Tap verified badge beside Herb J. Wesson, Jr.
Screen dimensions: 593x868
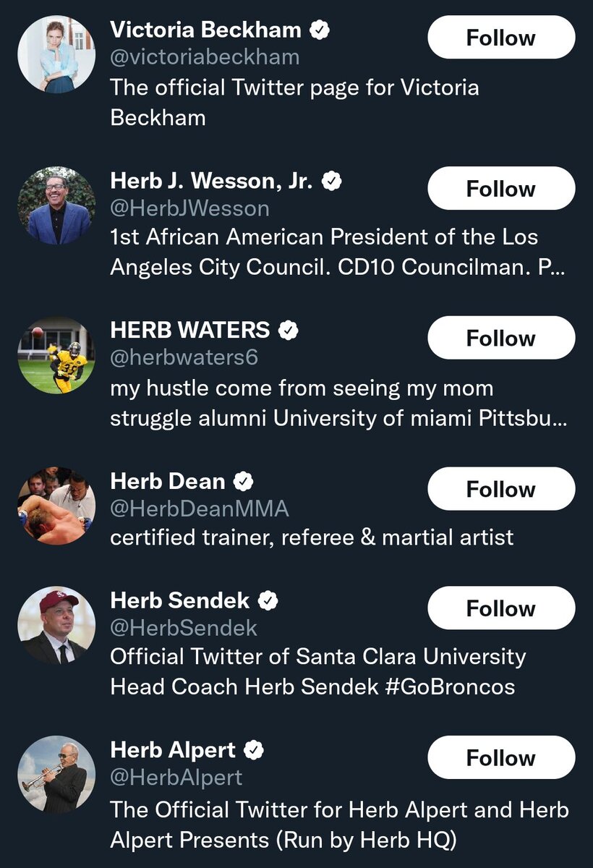332,181
